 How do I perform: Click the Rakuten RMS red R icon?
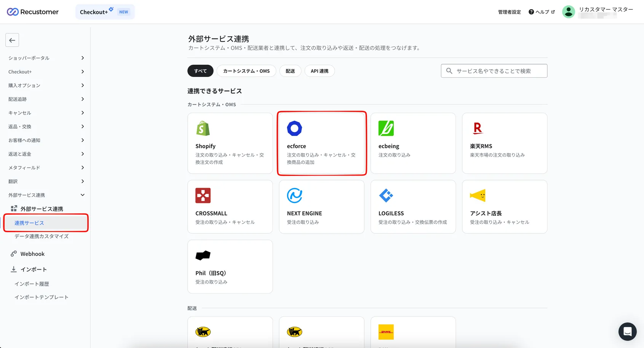pos(478,128)
